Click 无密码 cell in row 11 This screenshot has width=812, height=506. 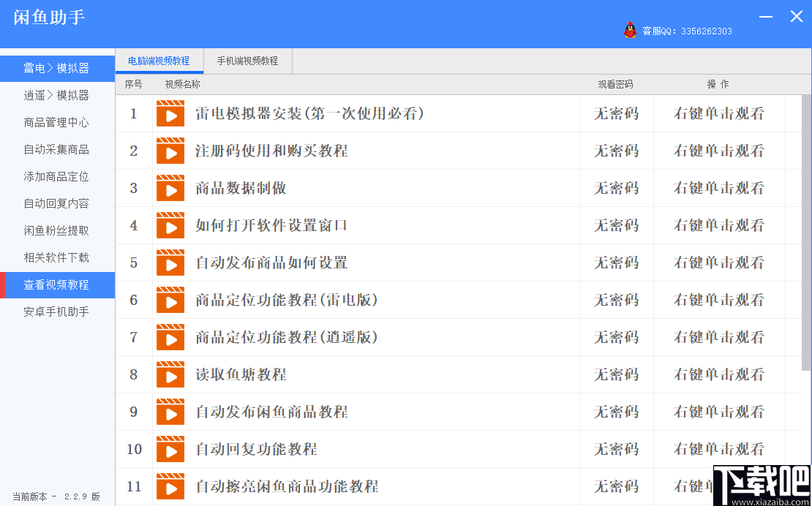click(x=616, y=486)
